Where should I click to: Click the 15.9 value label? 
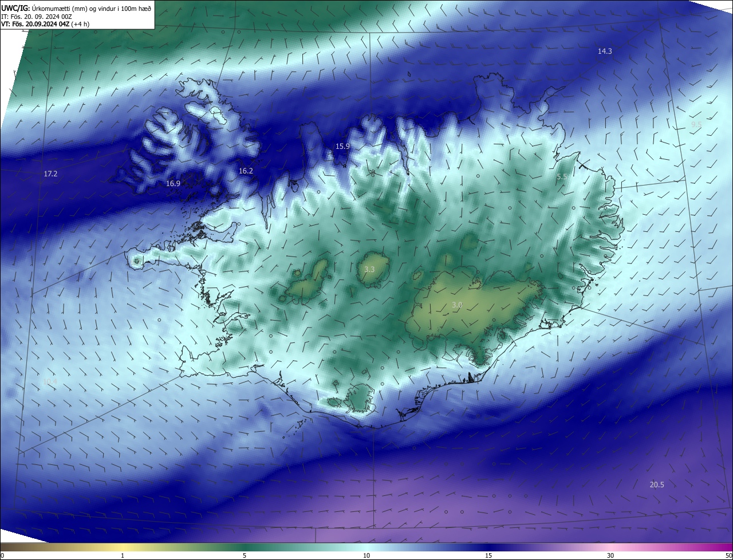(x=342, y=147)
